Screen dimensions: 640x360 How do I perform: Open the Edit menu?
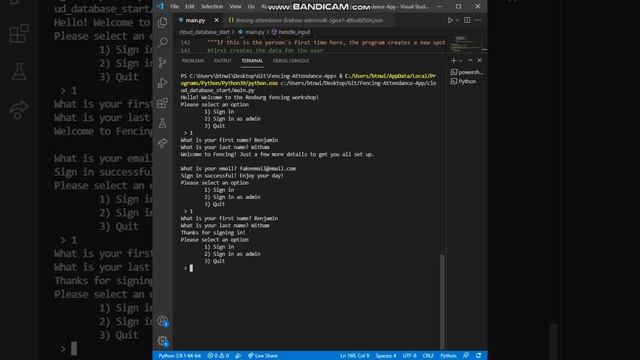point(189,7)
